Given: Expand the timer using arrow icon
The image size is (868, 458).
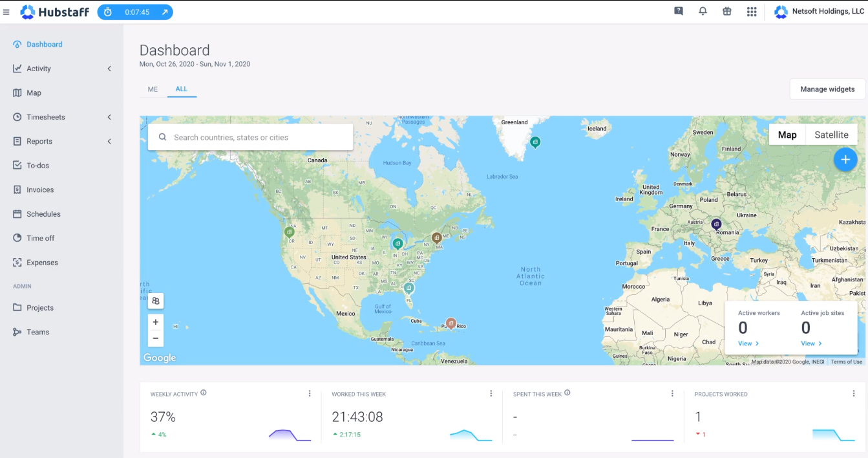Looking at the screenshot, I should (x=165, y=12).
